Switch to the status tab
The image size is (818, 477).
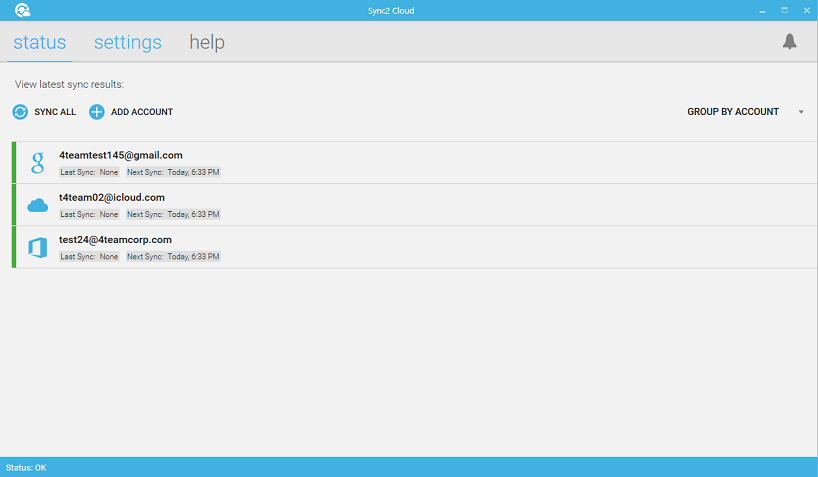[40, 42]
